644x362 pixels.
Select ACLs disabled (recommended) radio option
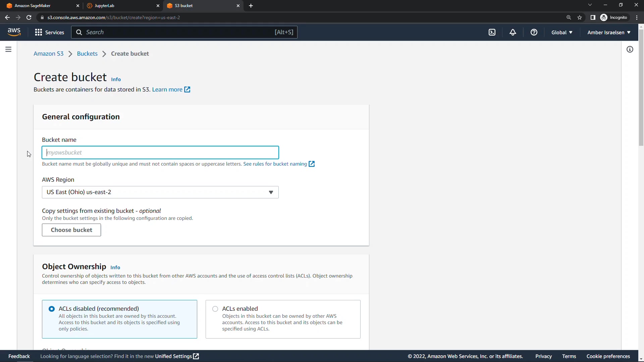52,309
